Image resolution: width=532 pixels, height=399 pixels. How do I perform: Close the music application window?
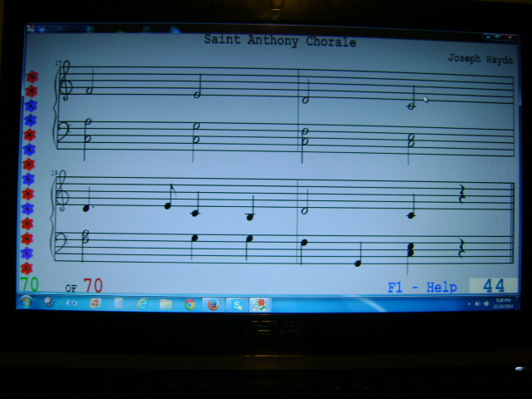pos(510,37)
